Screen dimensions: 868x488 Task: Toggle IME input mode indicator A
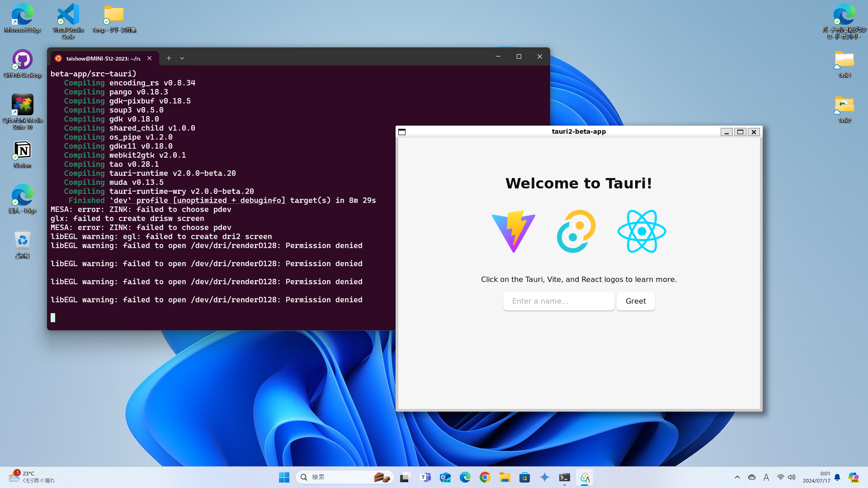click(x=766, y=477)
